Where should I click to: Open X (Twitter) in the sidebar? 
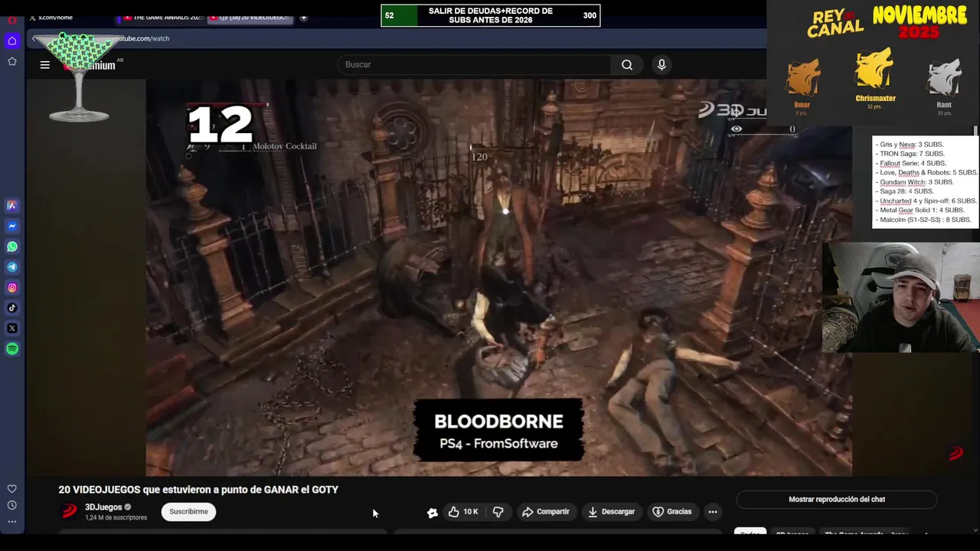[x=12, y=328]
